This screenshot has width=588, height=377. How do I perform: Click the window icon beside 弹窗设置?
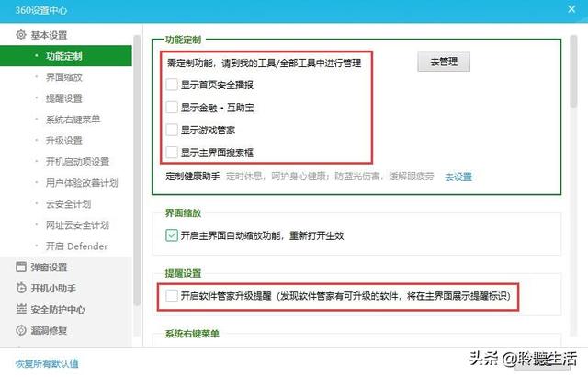tap(21, 267)
